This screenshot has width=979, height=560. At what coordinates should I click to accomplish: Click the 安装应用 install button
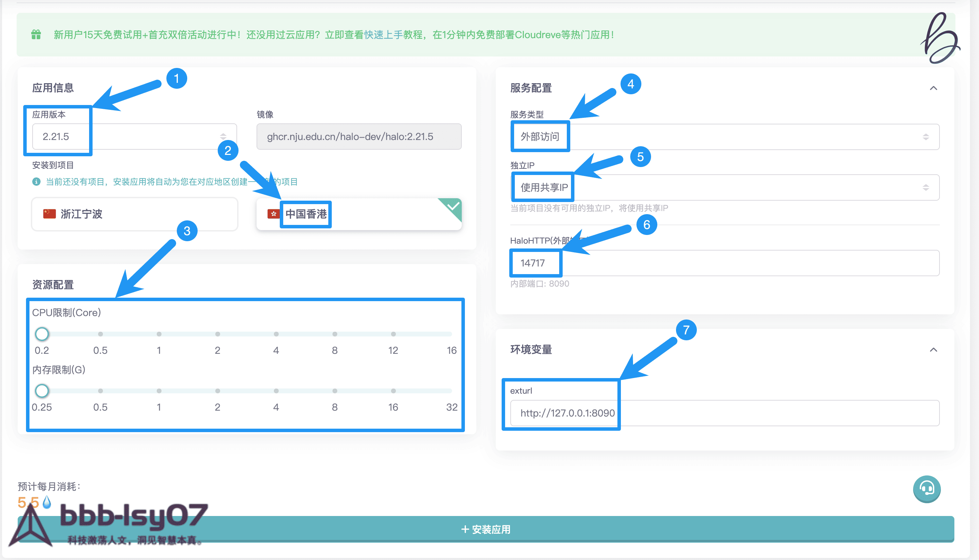(x=485, y=529)
